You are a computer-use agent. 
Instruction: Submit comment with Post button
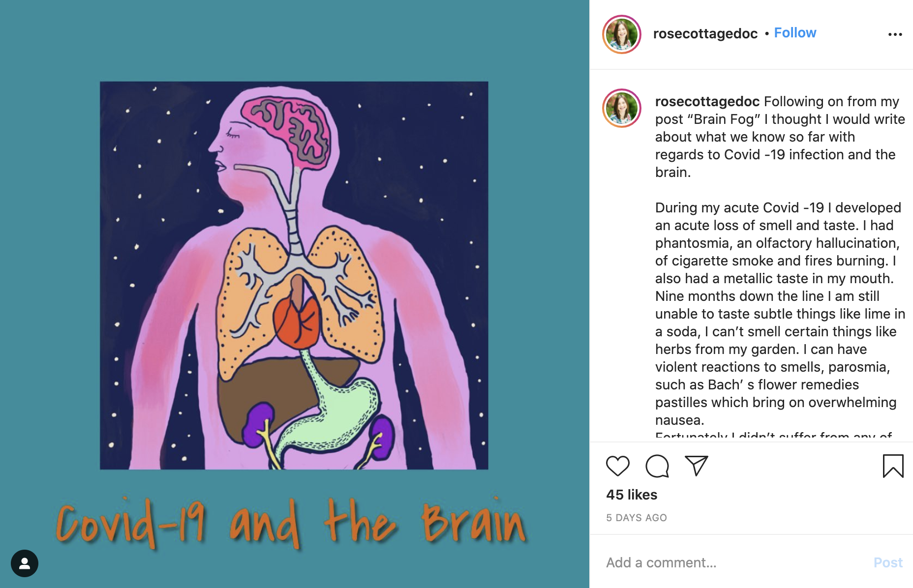888,562
